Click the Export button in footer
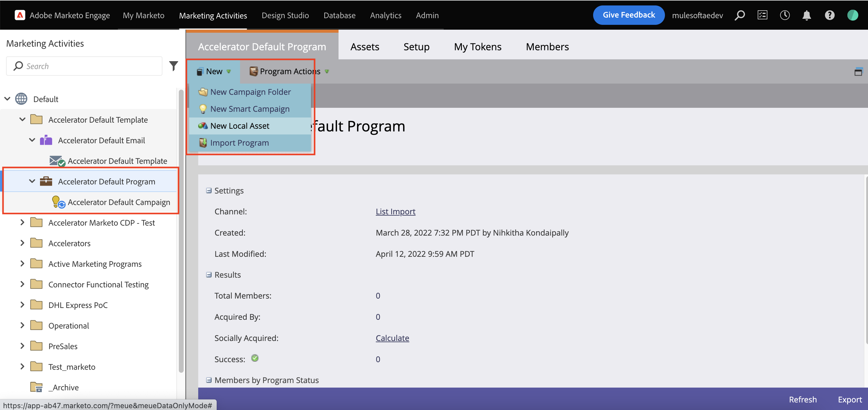Viewport: 868px width, 410px height. pos(850,399)
